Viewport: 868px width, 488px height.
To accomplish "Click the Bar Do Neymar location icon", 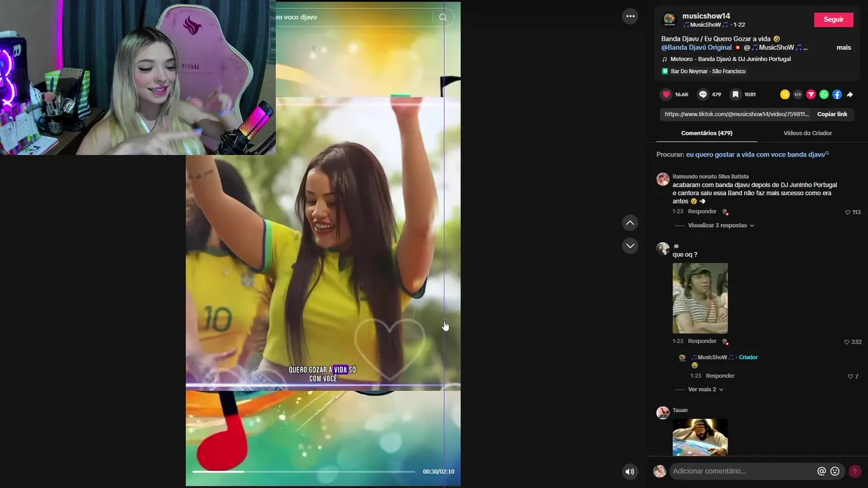I will (665, 71).
